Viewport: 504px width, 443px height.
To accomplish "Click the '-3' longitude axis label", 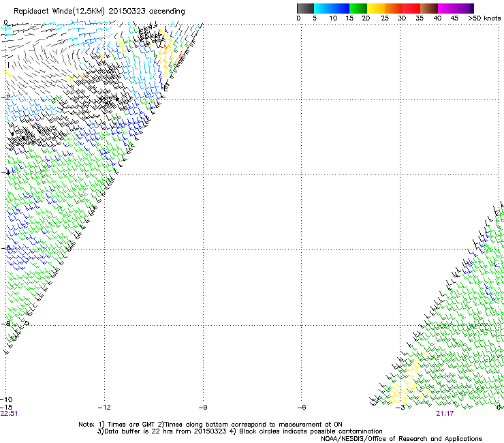I will (400, 408).
